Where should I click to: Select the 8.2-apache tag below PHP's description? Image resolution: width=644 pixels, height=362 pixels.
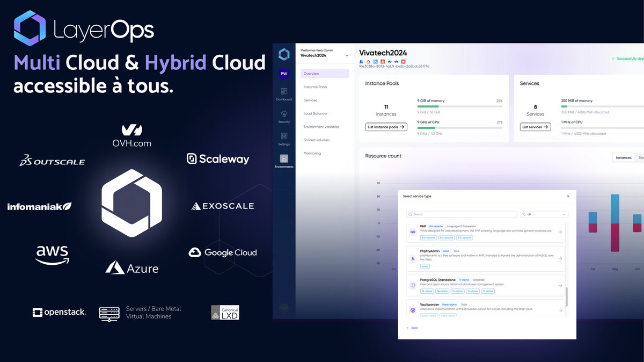(465, 237)
